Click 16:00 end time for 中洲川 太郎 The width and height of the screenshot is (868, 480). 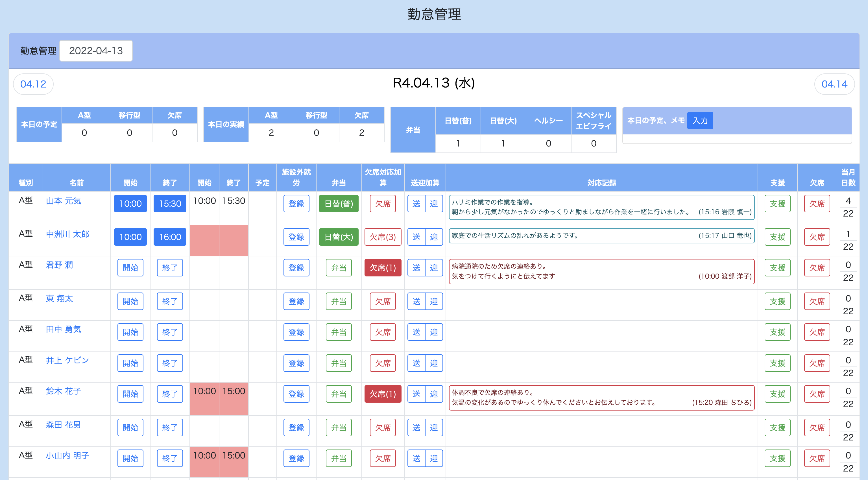(170, 237)
